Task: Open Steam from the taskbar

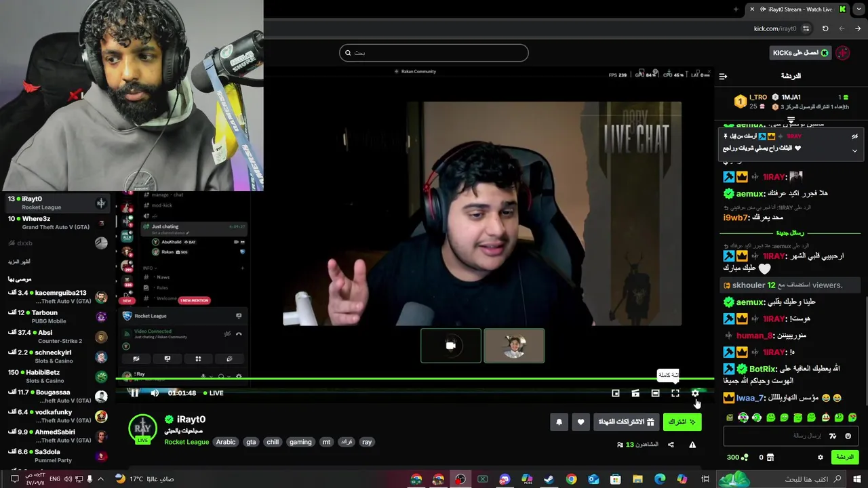Action: click(549, 479)
